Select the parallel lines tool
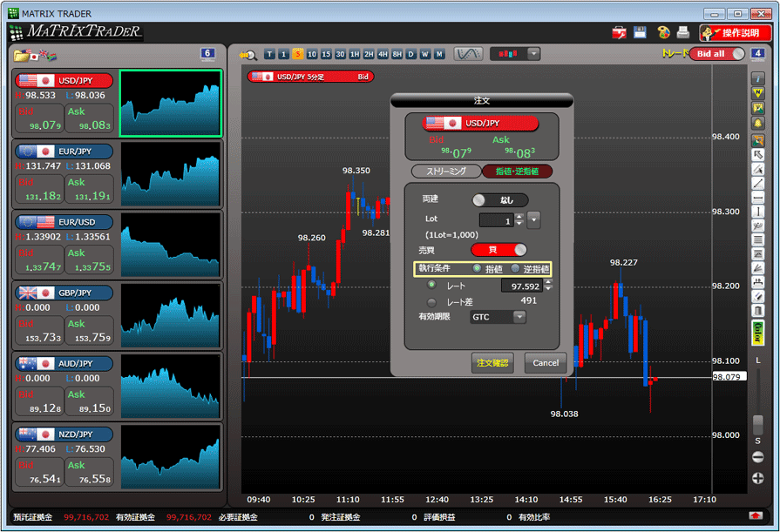780x532 pixels. 757,240
